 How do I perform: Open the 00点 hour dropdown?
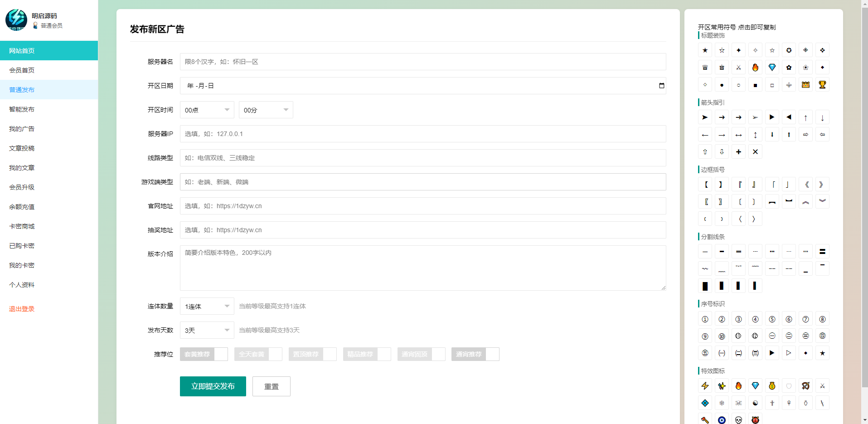tap(207, 110)
